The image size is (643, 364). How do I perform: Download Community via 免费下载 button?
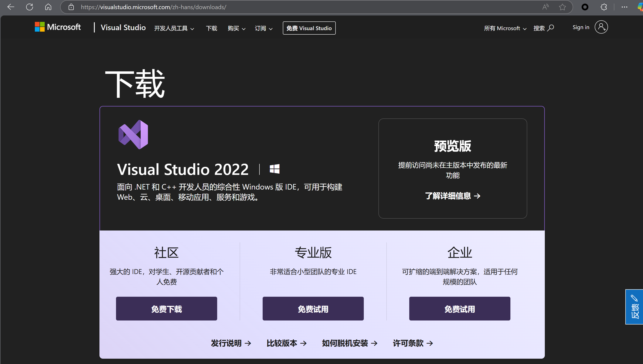(166, 309)
